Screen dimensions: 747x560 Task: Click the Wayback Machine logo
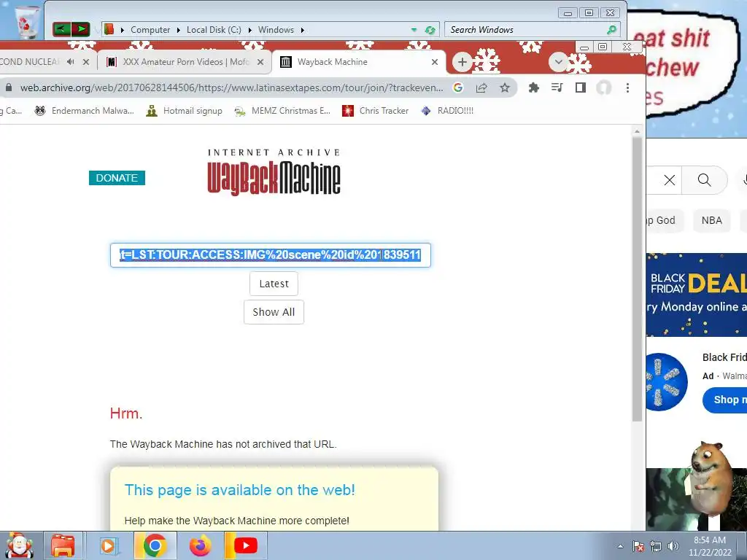[274, 172]
